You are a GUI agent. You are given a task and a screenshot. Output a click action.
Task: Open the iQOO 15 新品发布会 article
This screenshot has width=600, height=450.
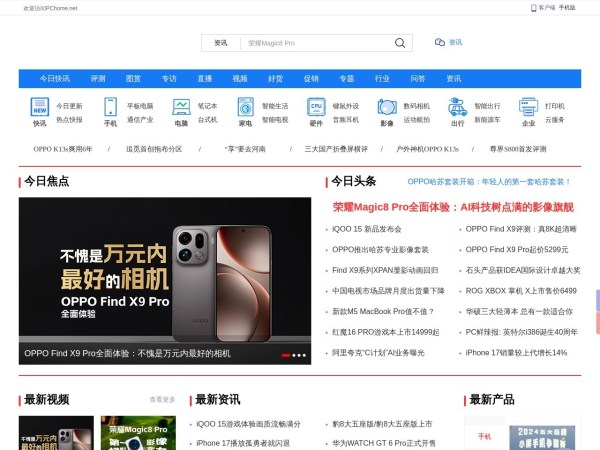click(x=367, y=229)
